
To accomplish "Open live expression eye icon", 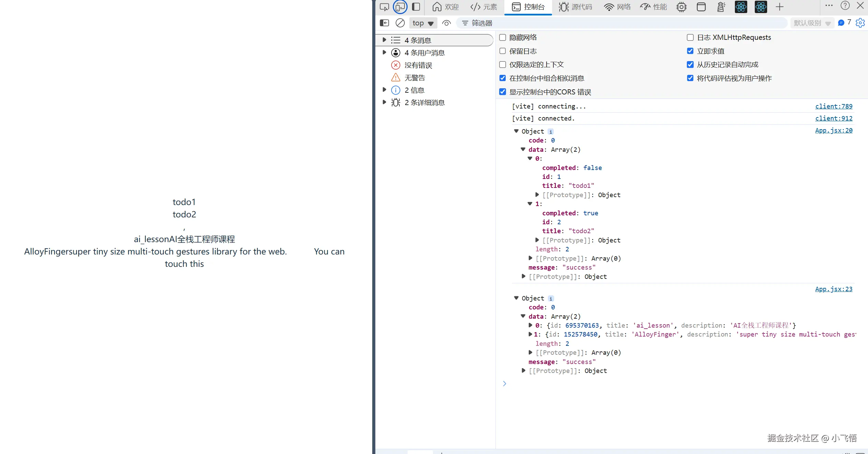I will coord(446,23).
